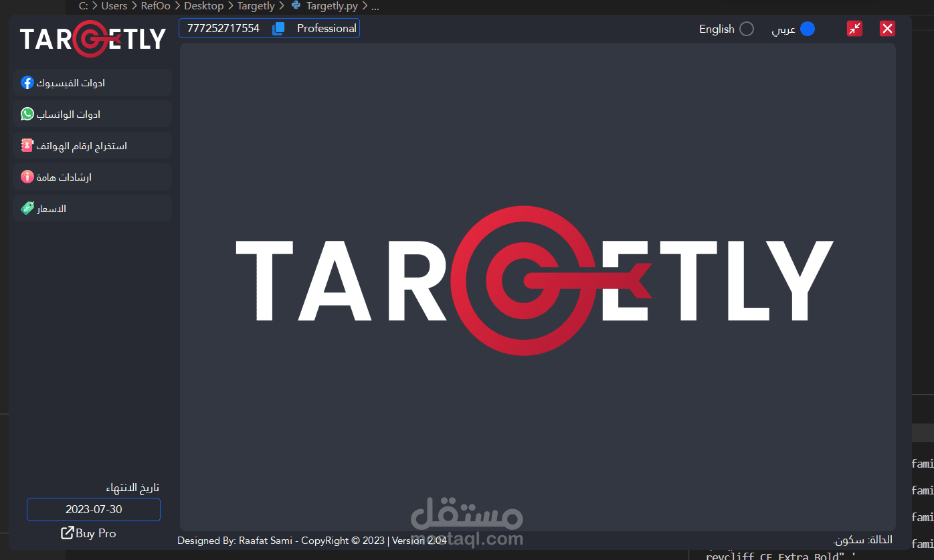This screenshot has height=560, width=934.
Task: Click the large Targetly logo banner
Action: (x=535, y=280)
